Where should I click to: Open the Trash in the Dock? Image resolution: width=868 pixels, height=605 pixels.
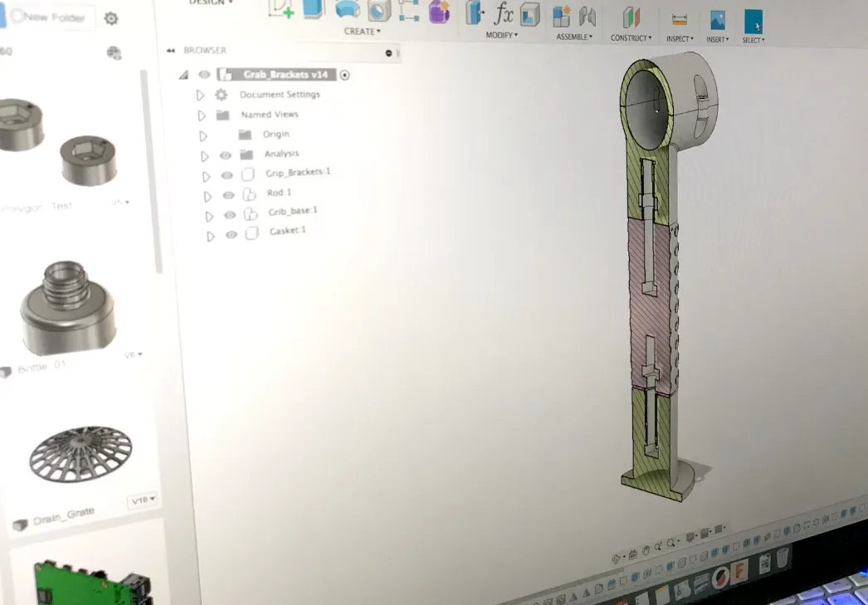tap(783, 558)
